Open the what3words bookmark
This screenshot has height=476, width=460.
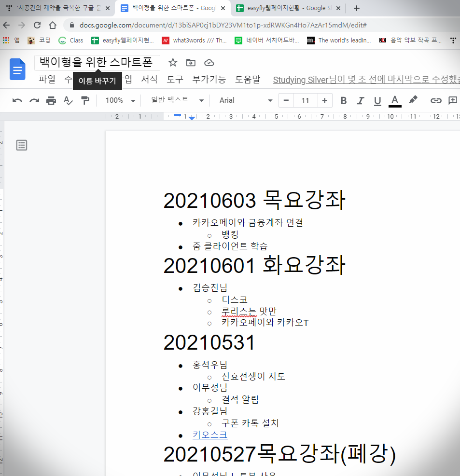point(195,40)
